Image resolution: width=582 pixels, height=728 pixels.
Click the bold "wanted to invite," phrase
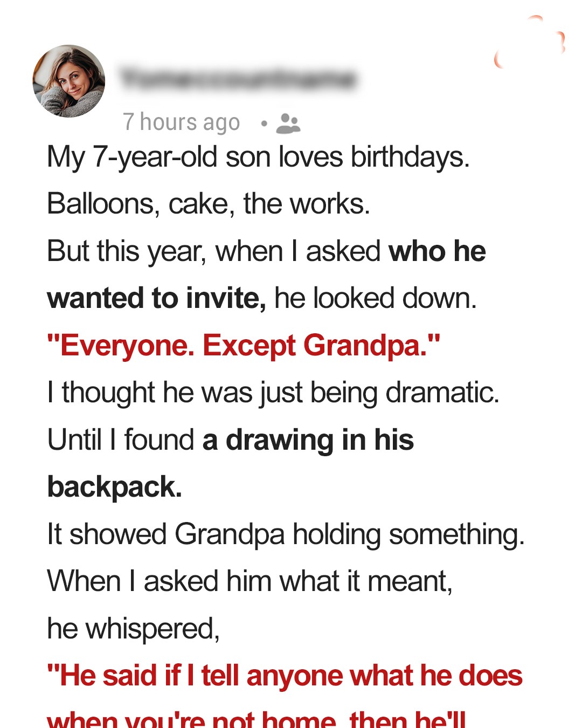tap(156, 298)
